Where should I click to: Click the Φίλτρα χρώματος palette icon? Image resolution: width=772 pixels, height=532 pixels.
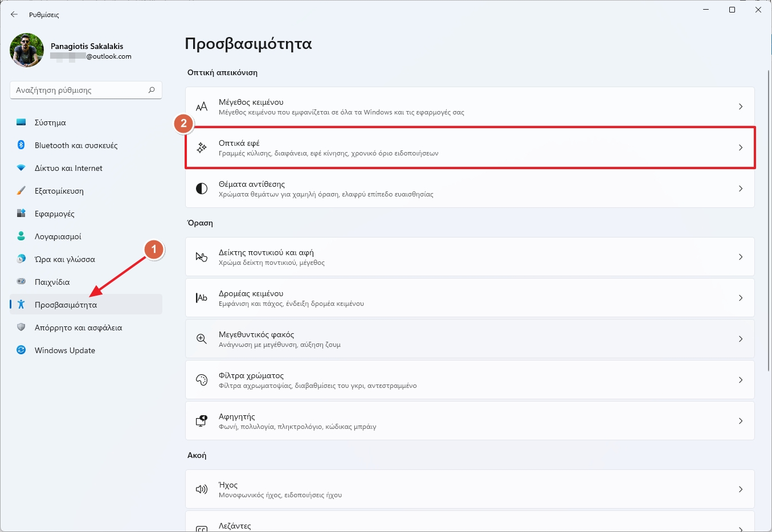pos(202,380)
